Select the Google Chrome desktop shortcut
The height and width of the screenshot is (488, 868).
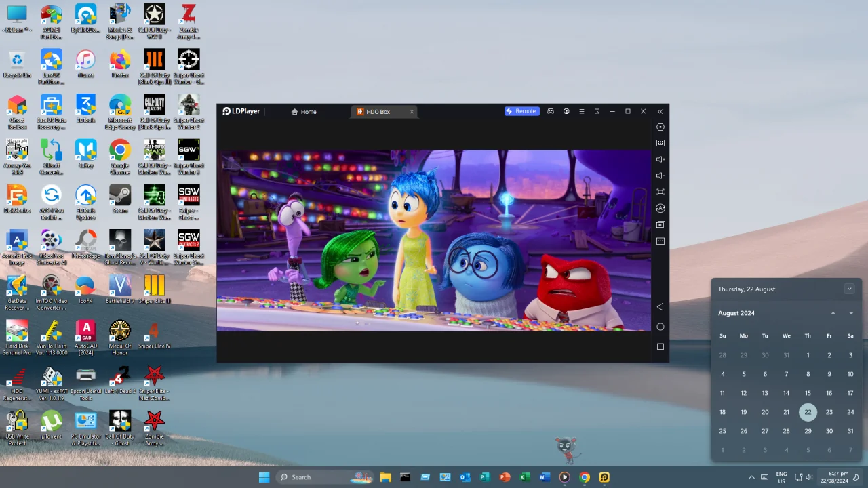click(120, 158)
